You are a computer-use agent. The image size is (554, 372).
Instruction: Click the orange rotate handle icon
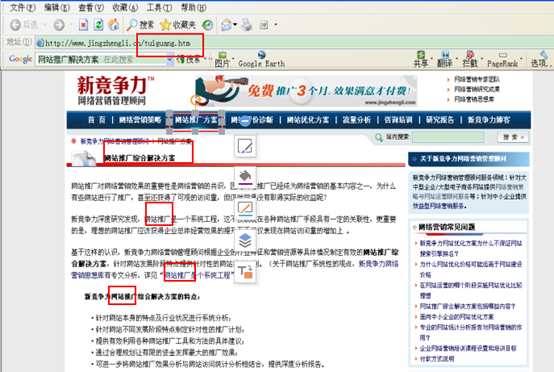point(196,100)
